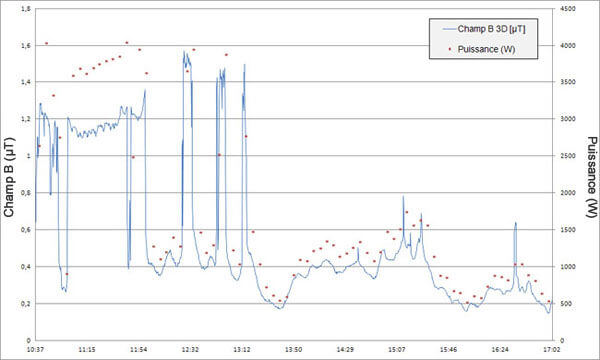Click the 10:37 time axis label
600x360 pixels.
click(x=35, y=349)
